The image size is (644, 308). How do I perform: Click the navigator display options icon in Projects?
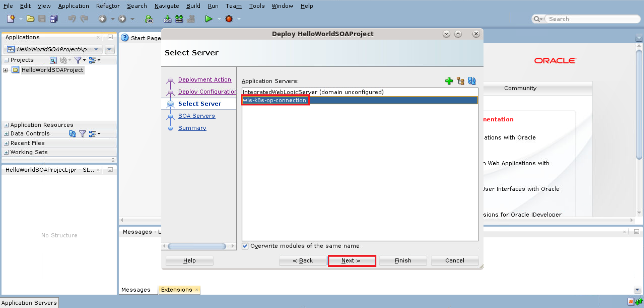(92, 60)
